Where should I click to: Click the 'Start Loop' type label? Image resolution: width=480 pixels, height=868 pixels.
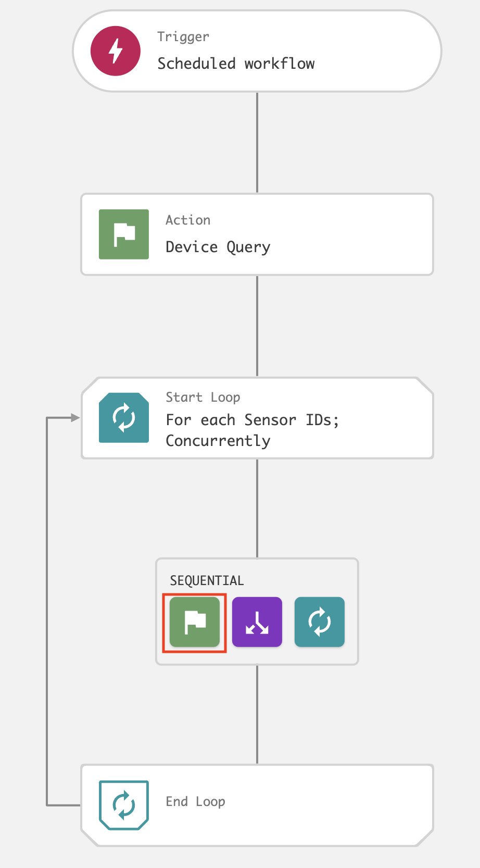(x=203, y=398)
